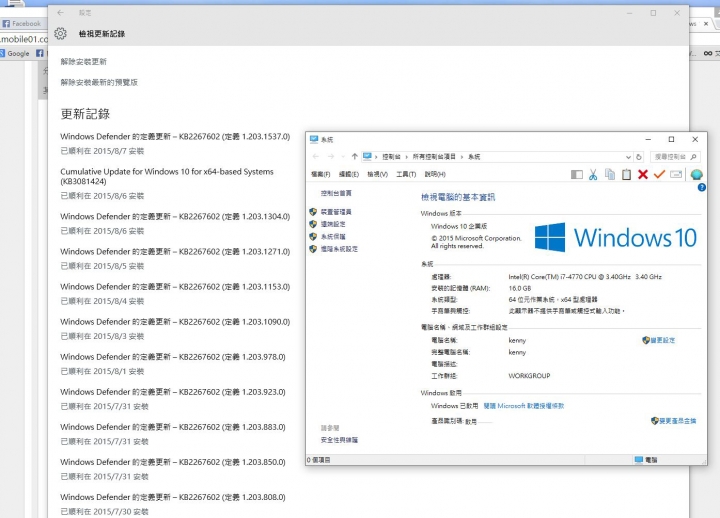Click the Paste clipboard icon in System toolbar
720x518 pixels.
point(626,175)
